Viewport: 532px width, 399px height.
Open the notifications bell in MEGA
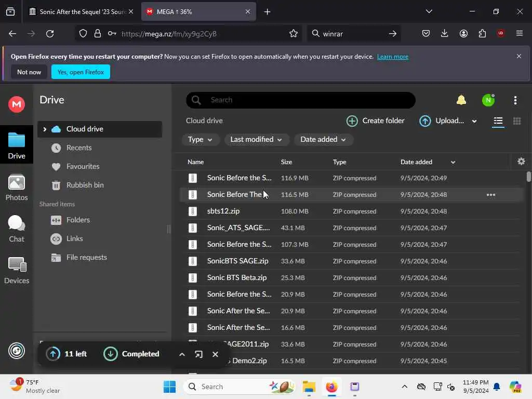click(461, 100)
